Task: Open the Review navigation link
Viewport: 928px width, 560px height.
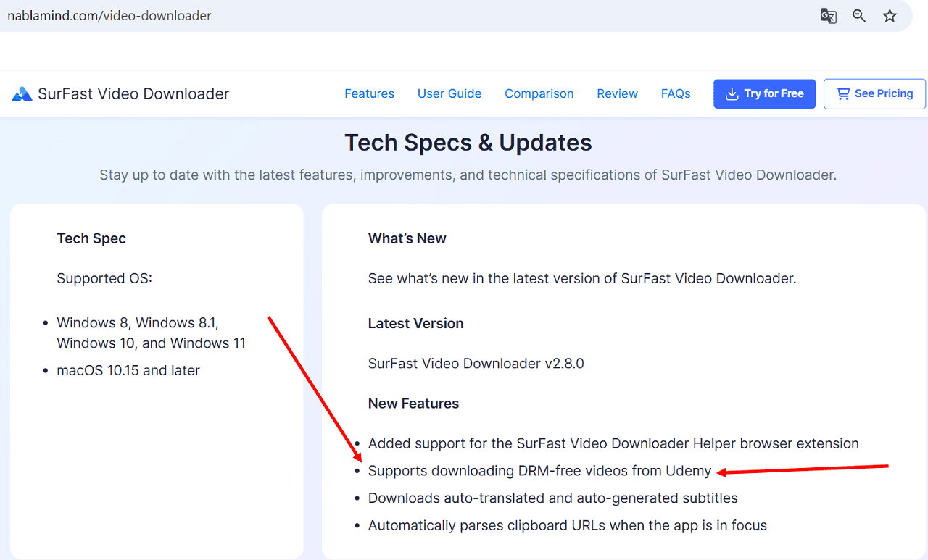Action: click(617, 93)
